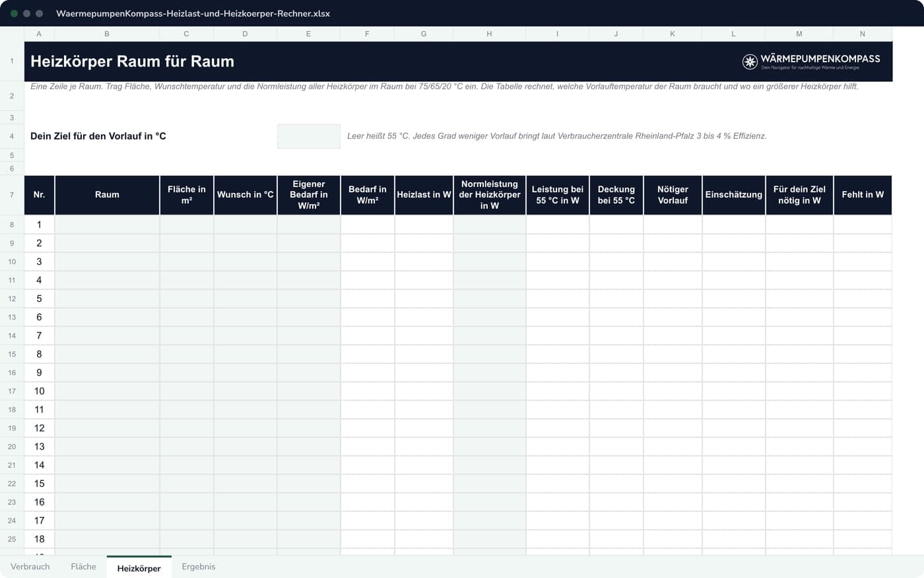The image size is (924, 578).
Task: Click the Für dein Ziel nötig header
Action: tap(799, 195)
